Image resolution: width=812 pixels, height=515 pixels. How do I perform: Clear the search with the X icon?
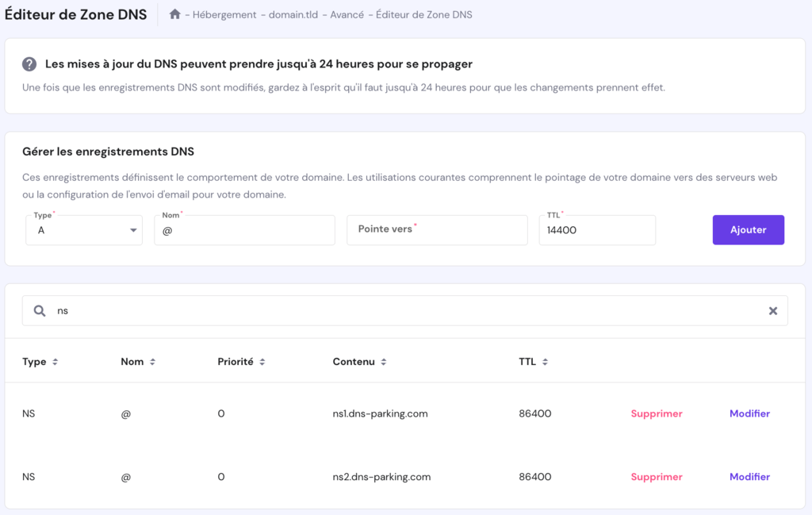773,310
